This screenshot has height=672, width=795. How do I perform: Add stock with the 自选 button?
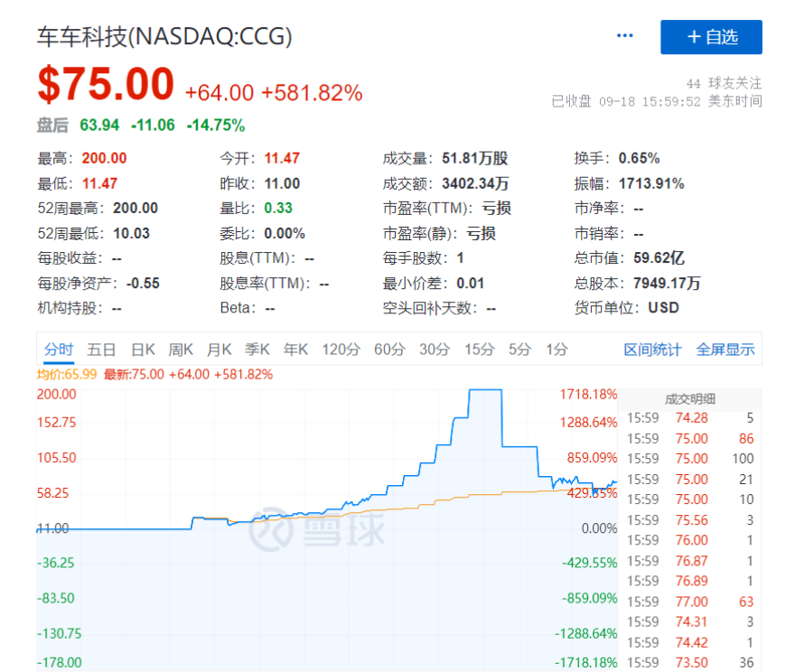click(x=711, y=37)
